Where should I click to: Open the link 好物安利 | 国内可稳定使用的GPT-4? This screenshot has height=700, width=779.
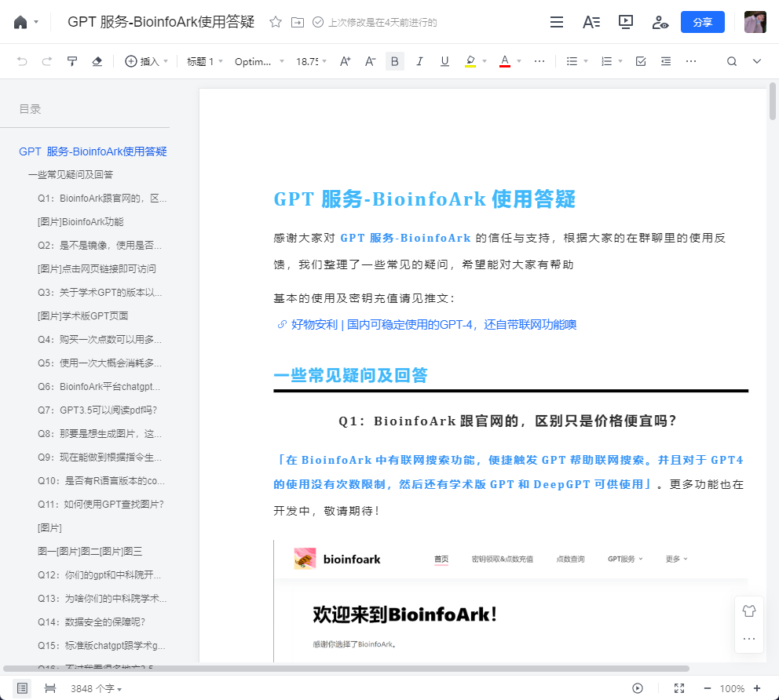coord(433,325)
